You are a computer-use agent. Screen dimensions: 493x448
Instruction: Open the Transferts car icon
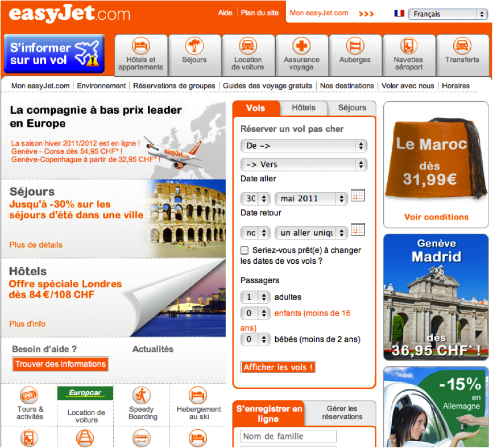pyautogui.click(x=462, y=46)
